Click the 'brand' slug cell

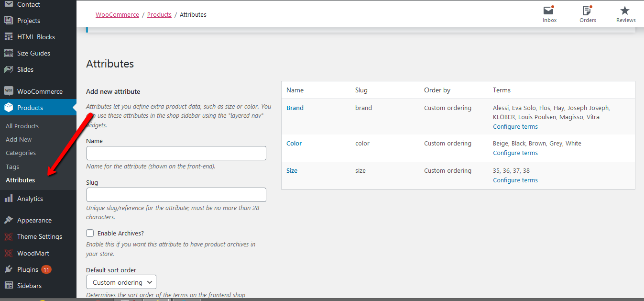tap(363, 108)
